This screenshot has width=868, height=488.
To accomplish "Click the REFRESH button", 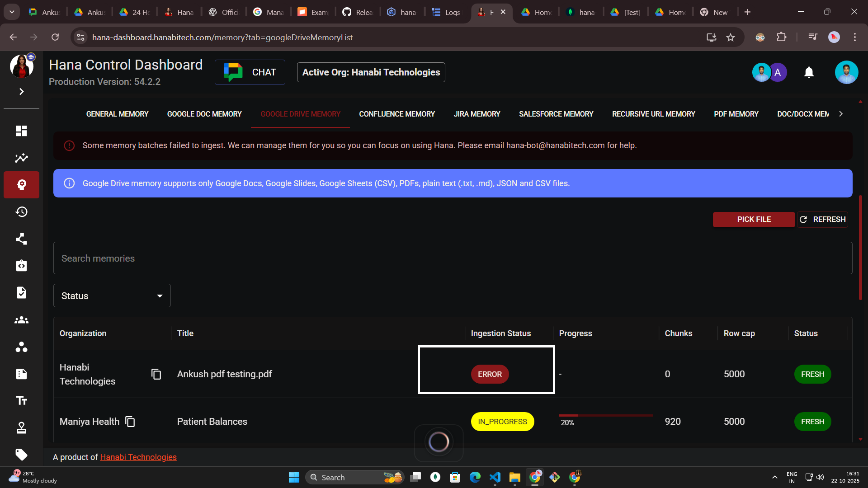I will tap(822, 220).
